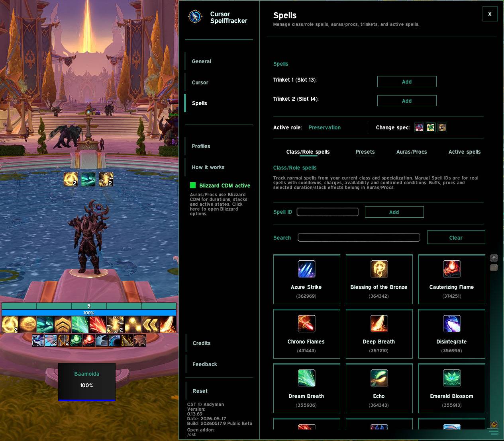
Task: Click the golden sun orb action bar icon
Action: click(27, 325)
